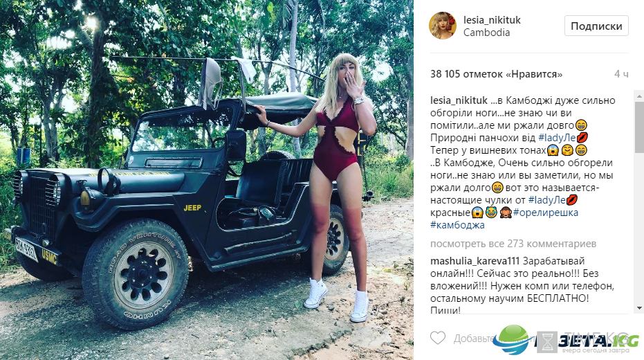The height and width of the screenshot is (360, 644).
Task: Click the Подписки following button
Action: click(x=596, y=26)
